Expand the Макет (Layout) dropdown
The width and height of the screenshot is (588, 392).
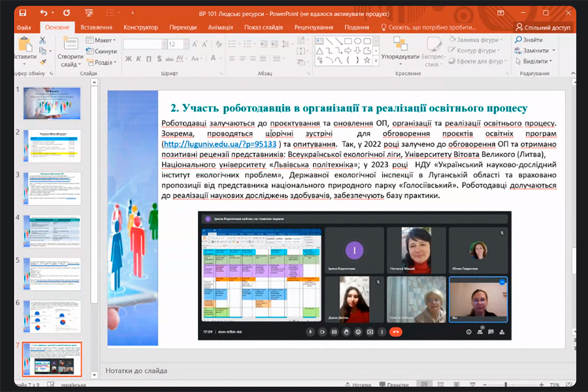tap(103, 40)
